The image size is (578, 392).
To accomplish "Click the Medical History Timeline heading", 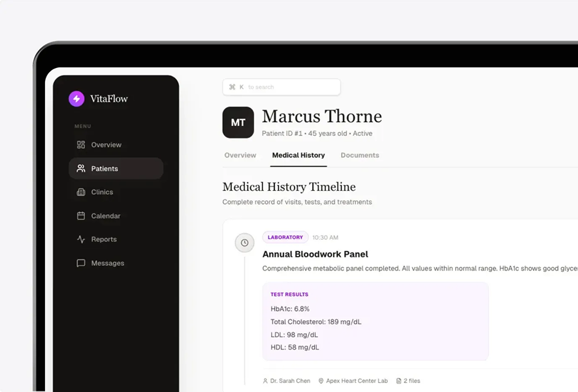I will coord(289,187).
